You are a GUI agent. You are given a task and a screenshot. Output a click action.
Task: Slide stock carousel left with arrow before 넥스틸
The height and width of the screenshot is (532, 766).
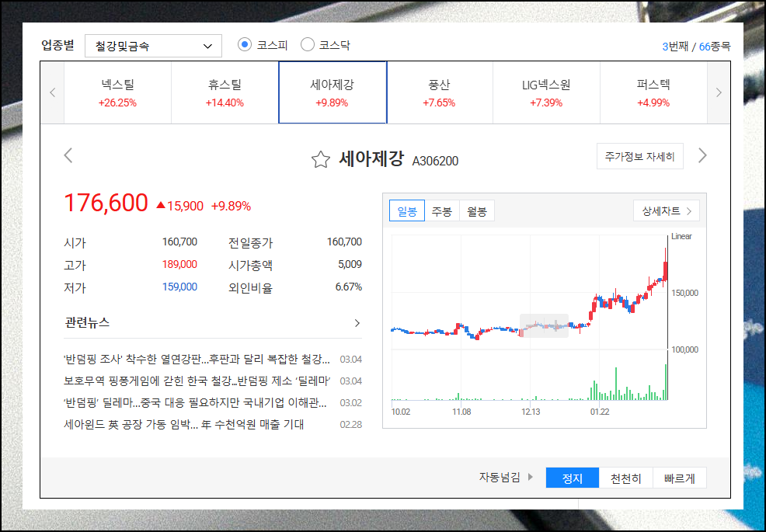click(53, 92)
